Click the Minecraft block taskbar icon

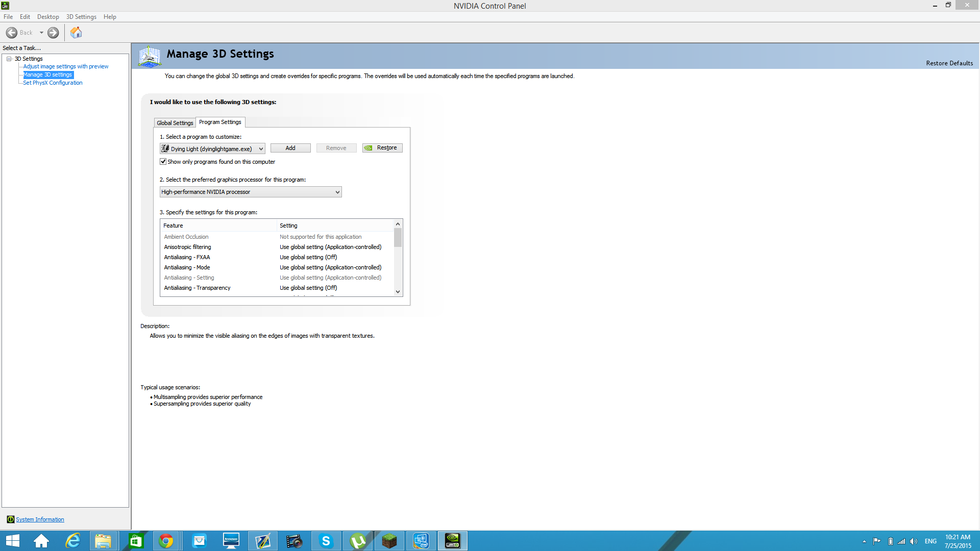(389, 541)
